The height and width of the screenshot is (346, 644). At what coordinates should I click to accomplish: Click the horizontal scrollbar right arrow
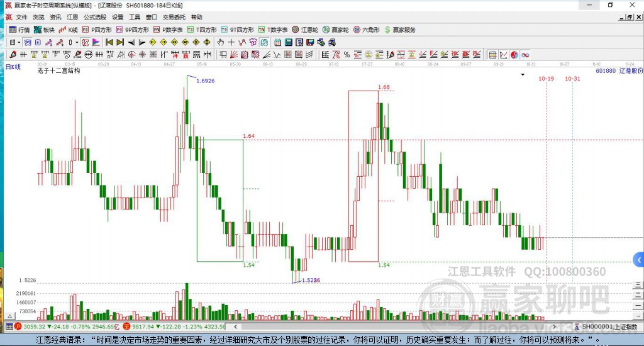click(x=554, y=326)
